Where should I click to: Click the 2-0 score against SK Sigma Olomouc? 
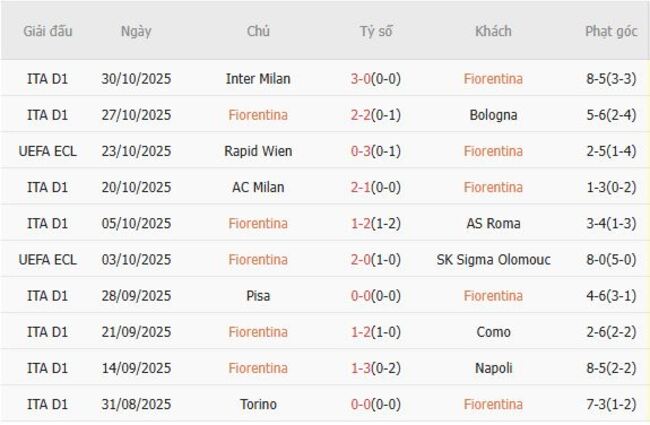point(362,260)
